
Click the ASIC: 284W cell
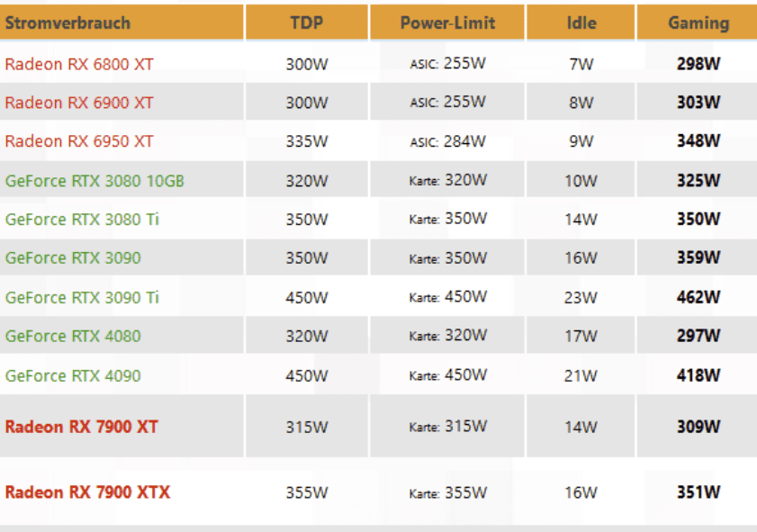447,141
